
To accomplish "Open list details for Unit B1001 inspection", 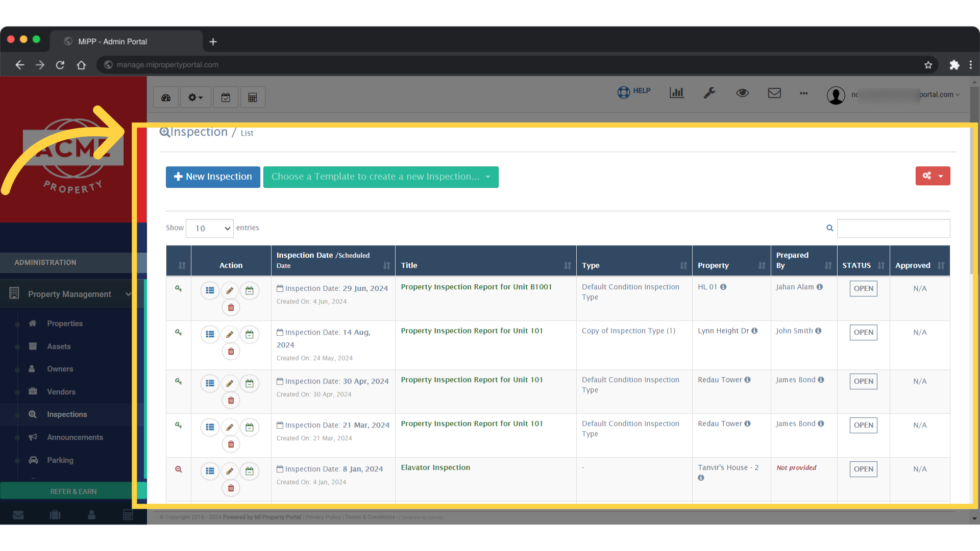I will 210,291.
